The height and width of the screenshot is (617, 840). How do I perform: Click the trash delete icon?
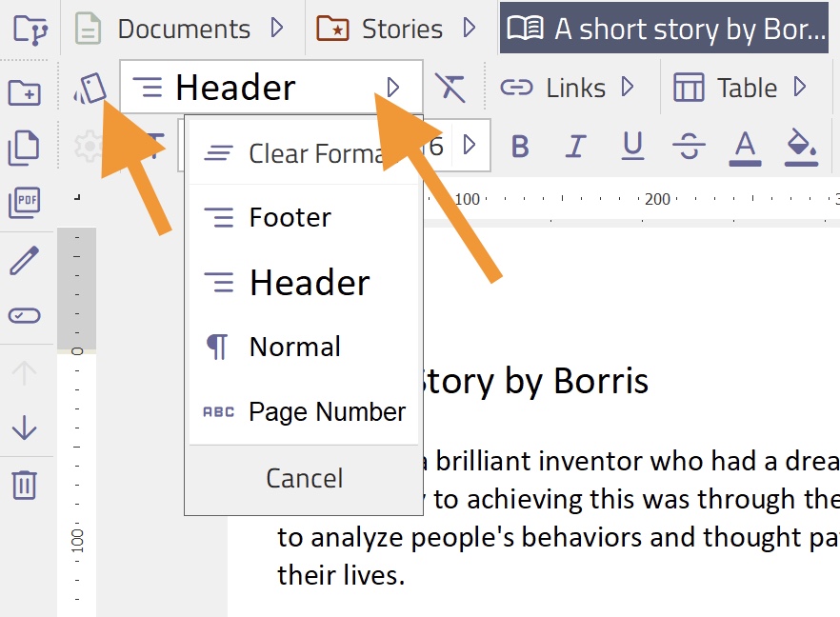[x=24, y=485]
